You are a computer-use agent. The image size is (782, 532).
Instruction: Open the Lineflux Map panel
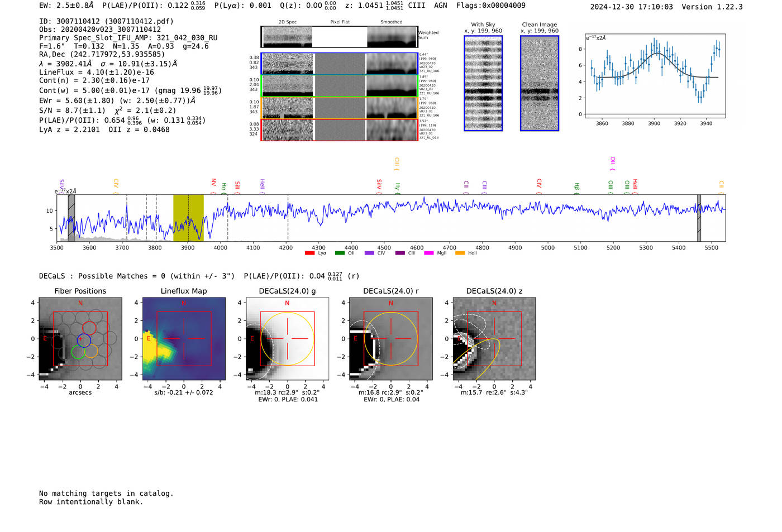[184, 339]
